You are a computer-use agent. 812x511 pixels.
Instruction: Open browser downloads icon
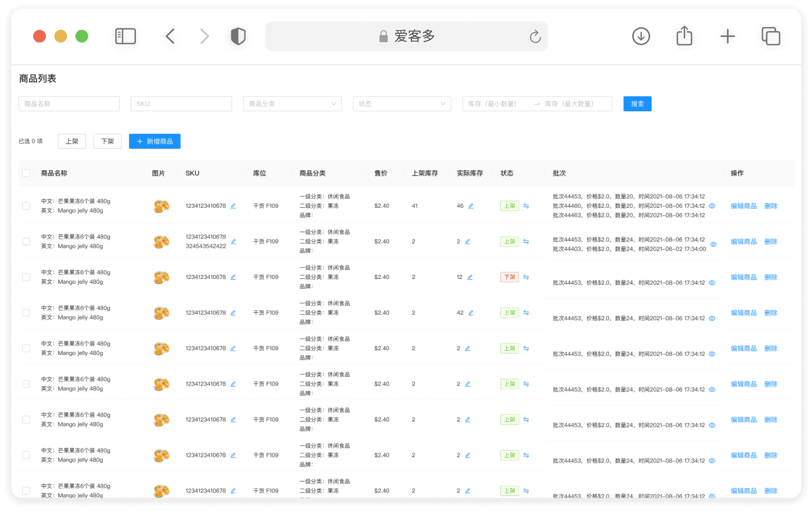(641, 36)
